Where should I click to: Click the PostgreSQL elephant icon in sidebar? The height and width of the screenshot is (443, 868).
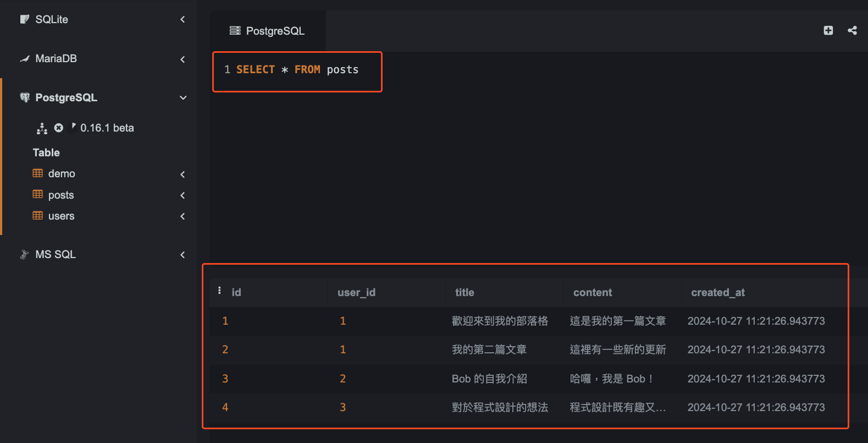tap(25, 97)
